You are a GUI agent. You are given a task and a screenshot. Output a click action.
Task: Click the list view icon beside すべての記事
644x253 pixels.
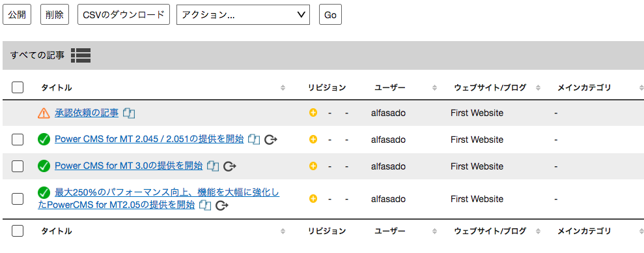[x=81, y=55]
